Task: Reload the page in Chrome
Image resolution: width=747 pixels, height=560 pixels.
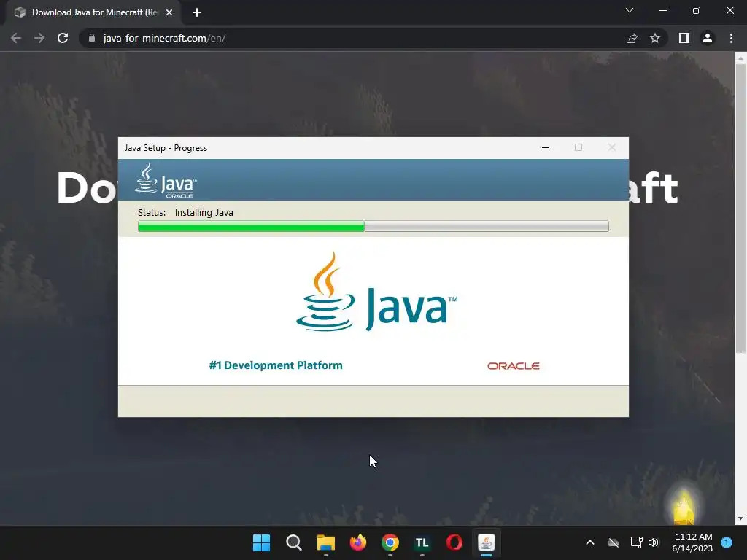Action: [63, 38]
